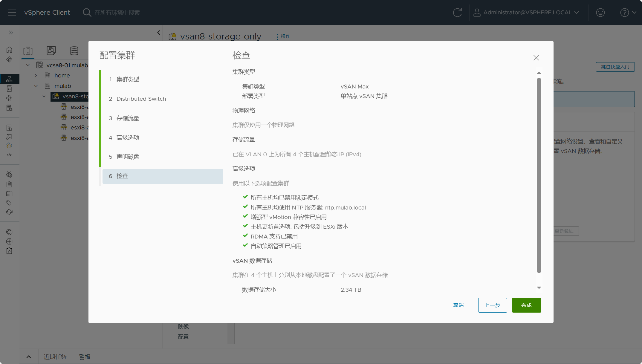Viewport: 642px width, 364px height.
Task: Close the 配置集群 dialog
Action: pos(536,58)
